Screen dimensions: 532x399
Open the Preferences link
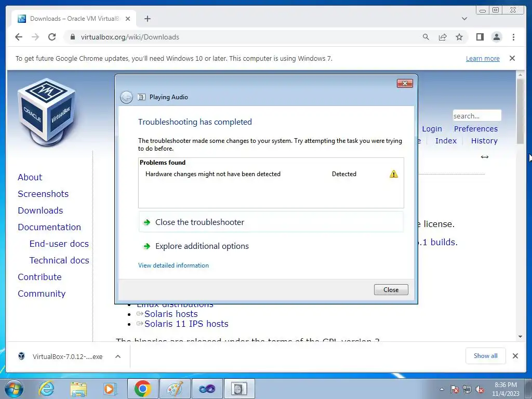tap(476, 129)
